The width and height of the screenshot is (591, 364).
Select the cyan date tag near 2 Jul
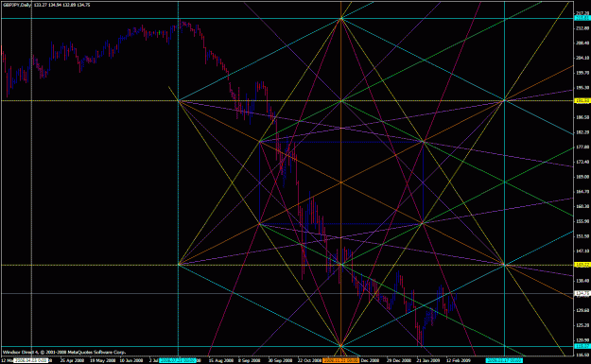[x=178, y=360]
